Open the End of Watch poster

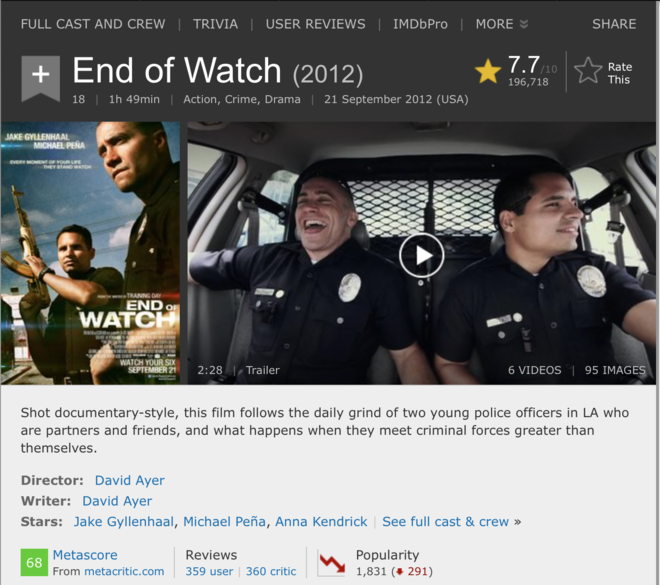[90, 253]
